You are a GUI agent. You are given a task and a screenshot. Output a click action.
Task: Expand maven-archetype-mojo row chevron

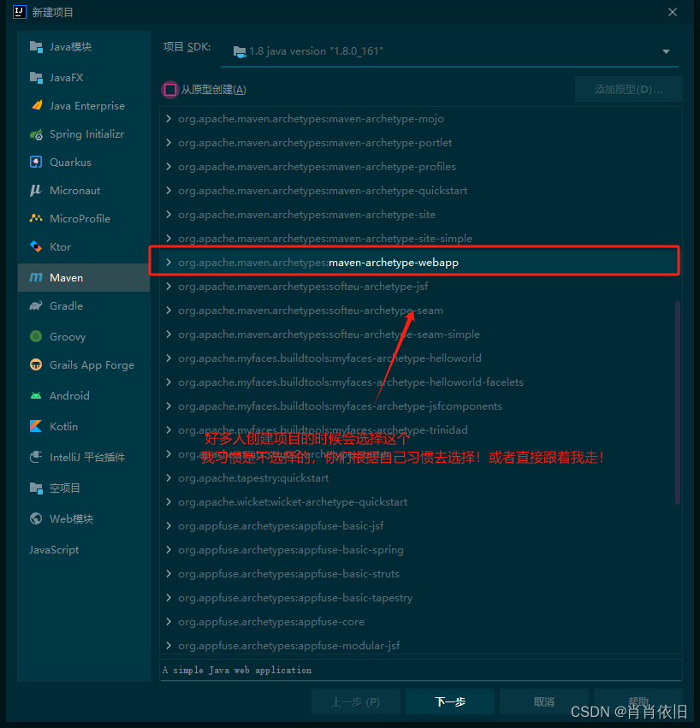click(169, 119)
